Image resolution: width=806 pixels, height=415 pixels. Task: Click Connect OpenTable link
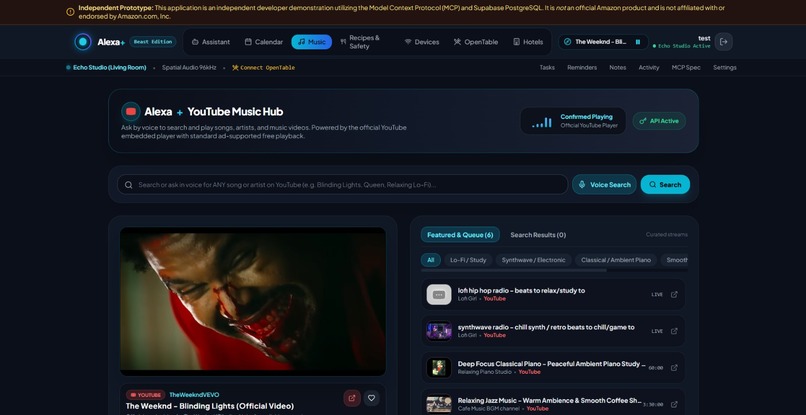tap(264, 68)
